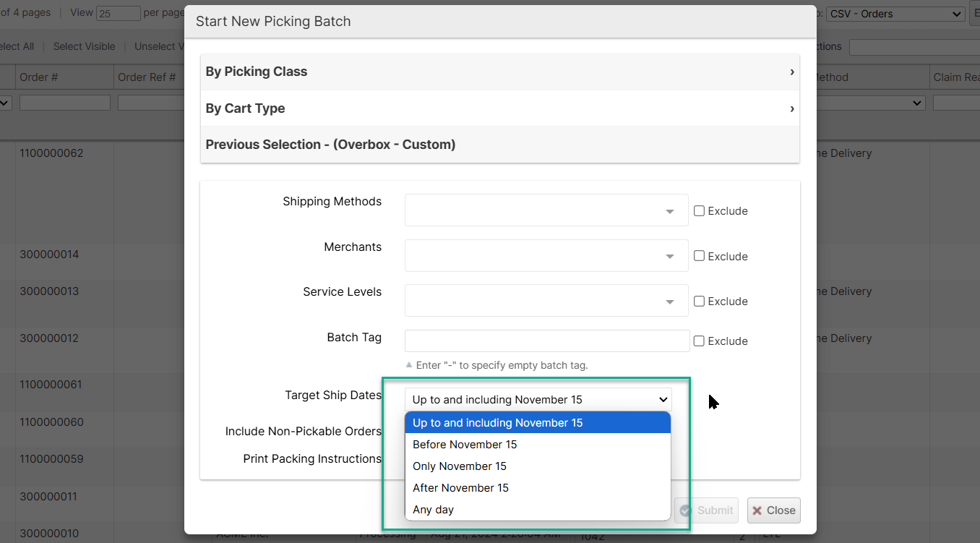Click the Submit button
980x543 pixels.
point(706,510)
